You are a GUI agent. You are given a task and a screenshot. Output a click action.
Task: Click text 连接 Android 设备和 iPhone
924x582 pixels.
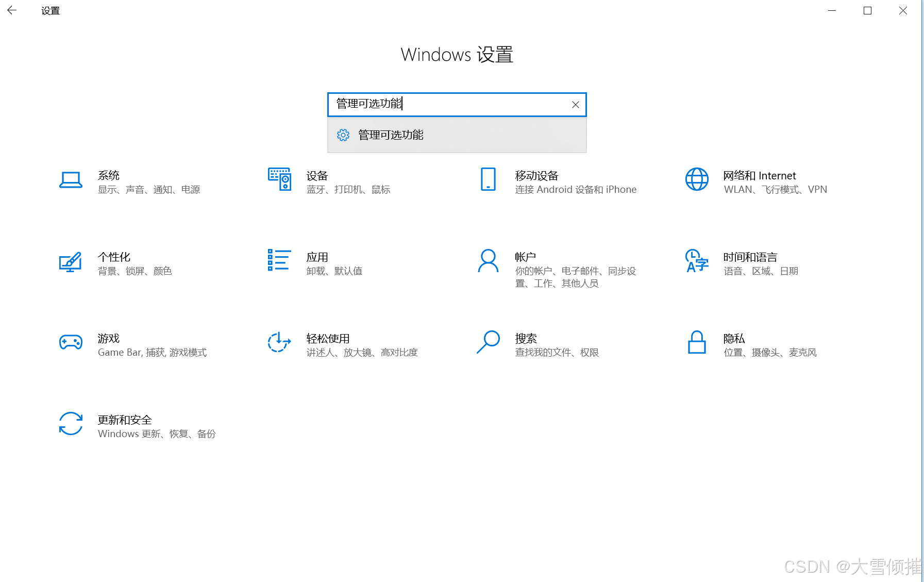(x=576, y=190)
